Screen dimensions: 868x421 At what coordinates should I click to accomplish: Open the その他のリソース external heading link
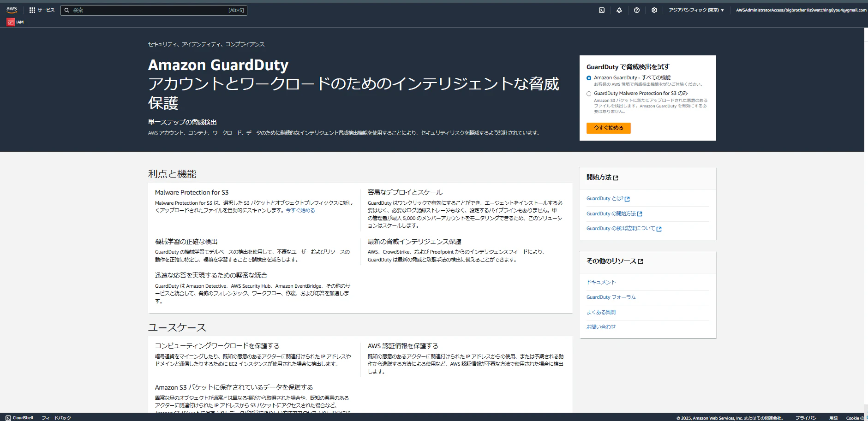tap(615, 261)
